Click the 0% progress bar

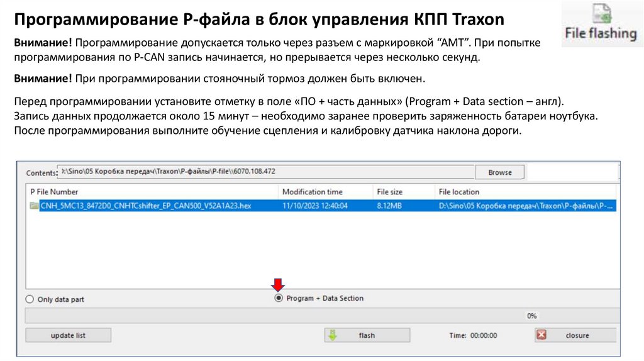tap(322, 316)
